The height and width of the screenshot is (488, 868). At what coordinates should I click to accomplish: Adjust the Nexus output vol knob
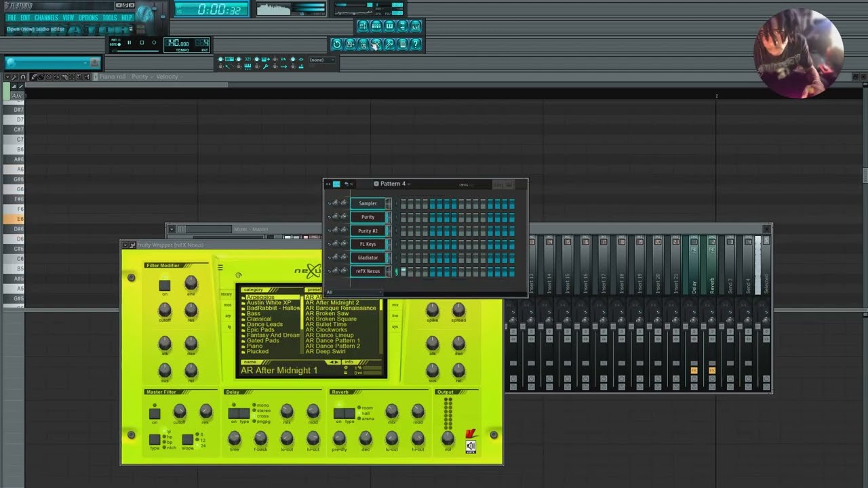[x=448, y=438]
